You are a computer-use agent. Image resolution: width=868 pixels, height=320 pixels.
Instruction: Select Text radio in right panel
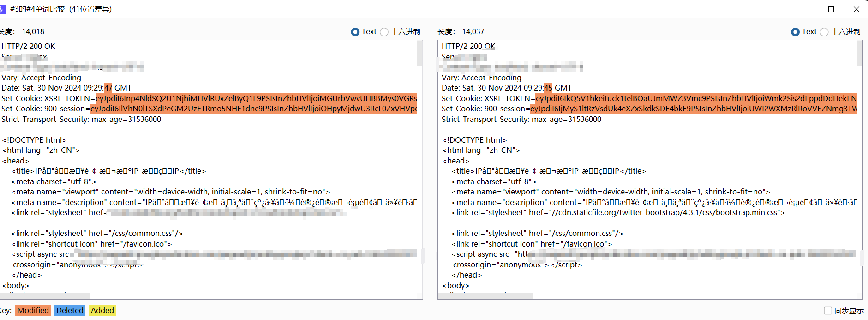click(795, 32)
